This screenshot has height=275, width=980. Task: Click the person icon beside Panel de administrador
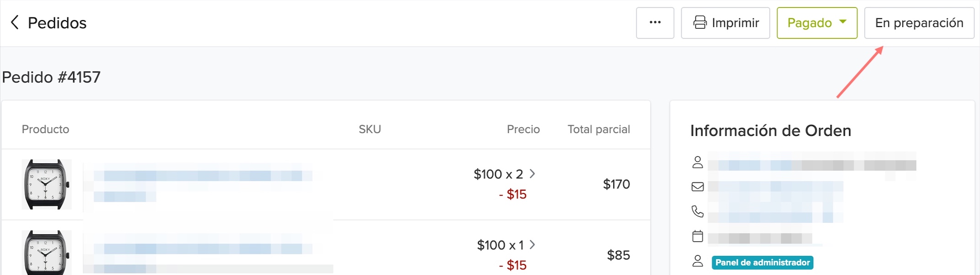(x=697, y=261)
